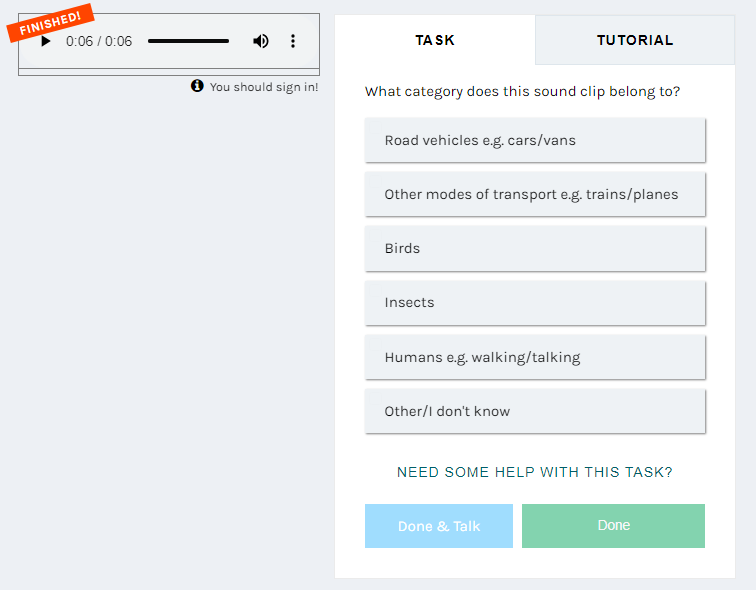This screenshot has width=756, height=590.
Task: Open the audio player's three-dot menu
Action: [293, 41]
